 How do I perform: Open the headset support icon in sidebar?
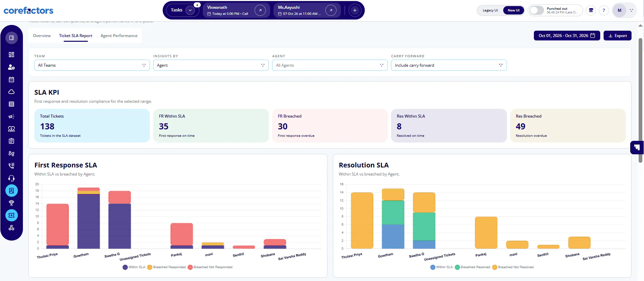(x=11, y=178)
